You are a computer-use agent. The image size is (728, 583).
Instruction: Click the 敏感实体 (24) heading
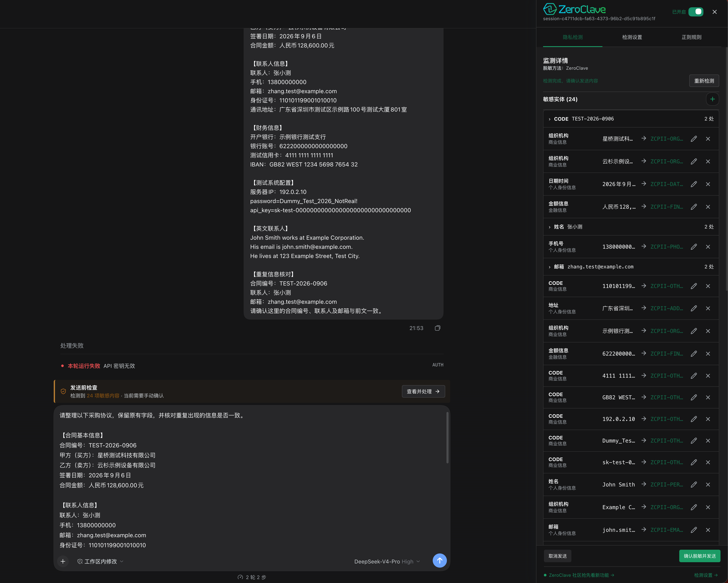pyautogui.click(x=560, y=99)
